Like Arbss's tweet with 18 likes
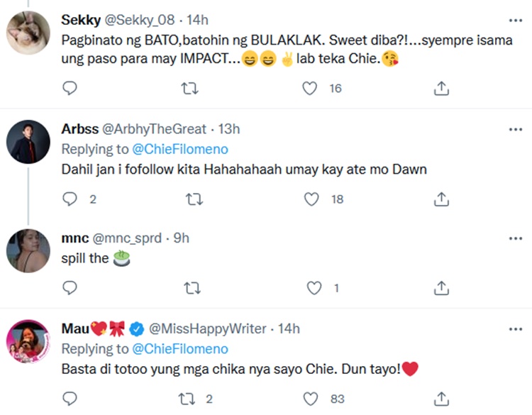532x415 pixels. click(311, 199)
